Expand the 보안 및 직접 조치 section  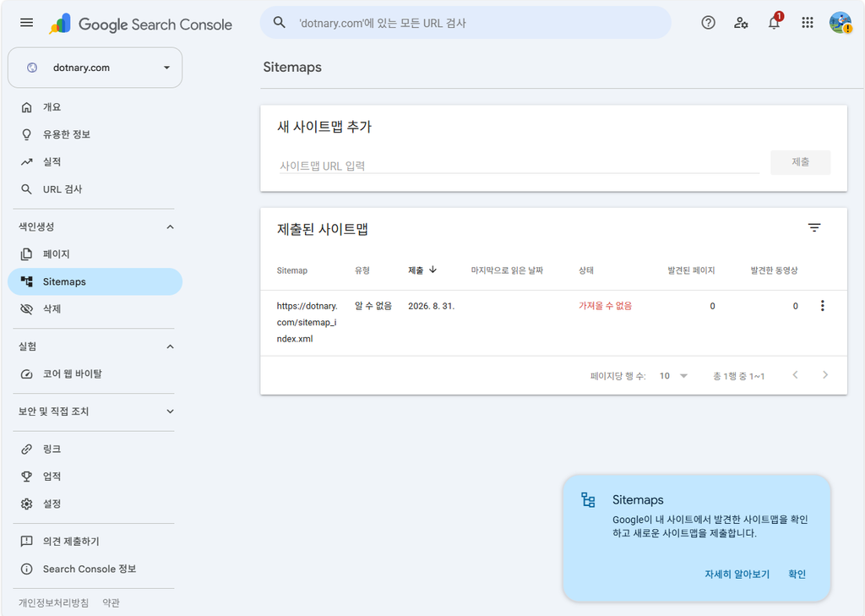[171, 412]
